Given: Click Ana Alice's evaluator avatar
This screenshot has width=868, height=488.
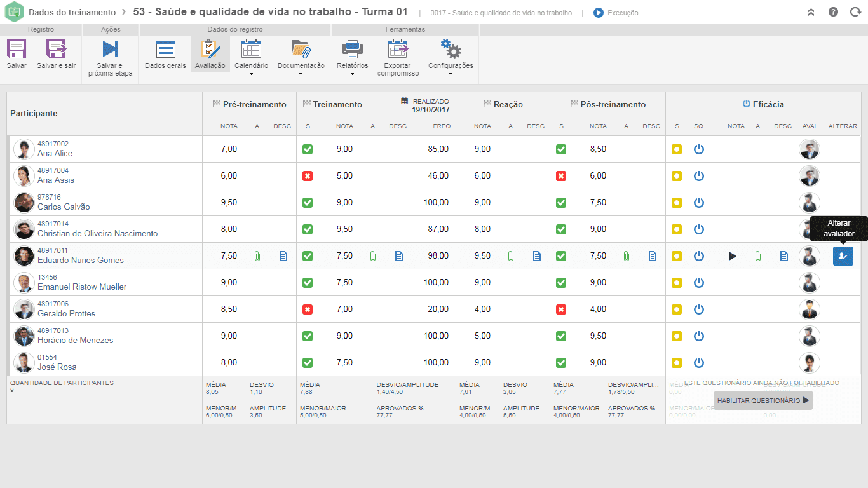Looking at the screenshot, I should [810, 149].
